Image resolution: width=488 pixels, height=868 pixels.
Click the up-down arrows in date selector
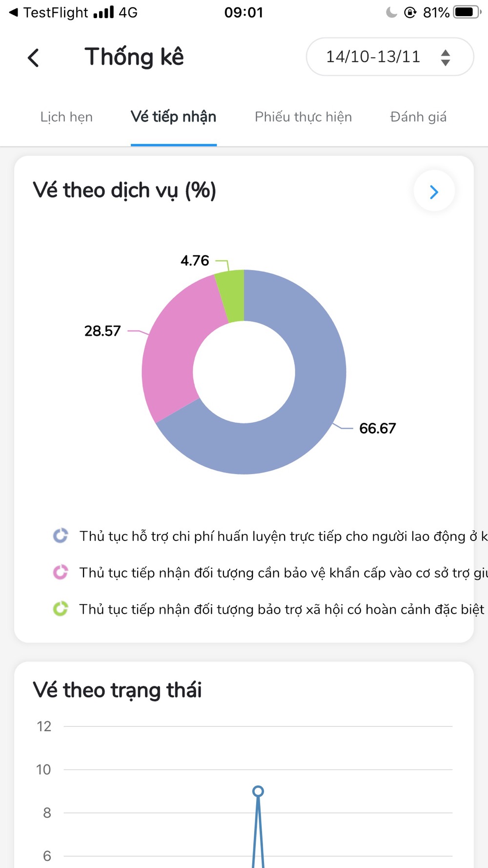pyautogui.click(x=445, y=57)
